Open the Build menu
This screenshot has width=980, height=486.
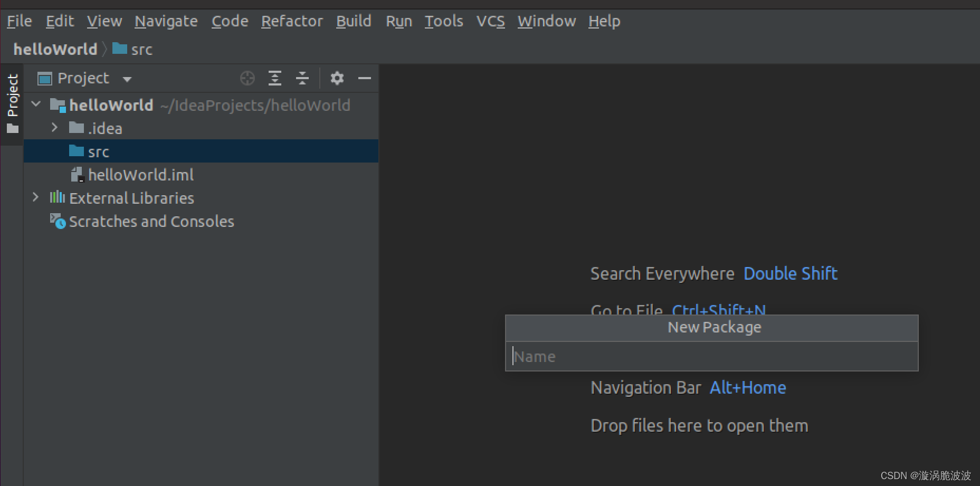pos(354,21)
